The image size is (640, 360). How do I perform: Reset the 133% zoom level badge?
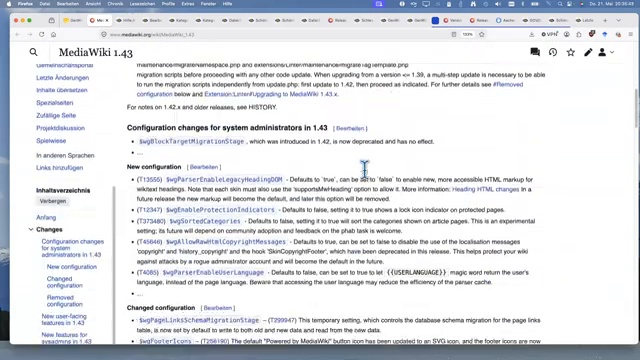tap(467, 35)
